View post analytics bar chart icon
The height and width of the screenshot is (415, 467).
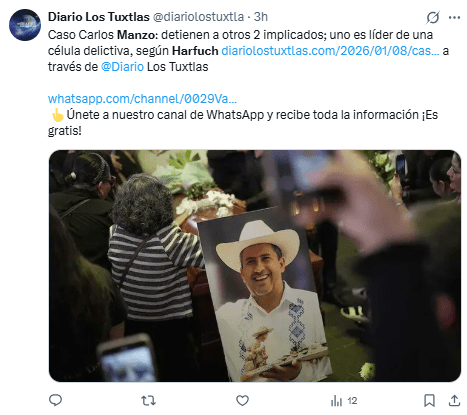[x=336, y=400]
